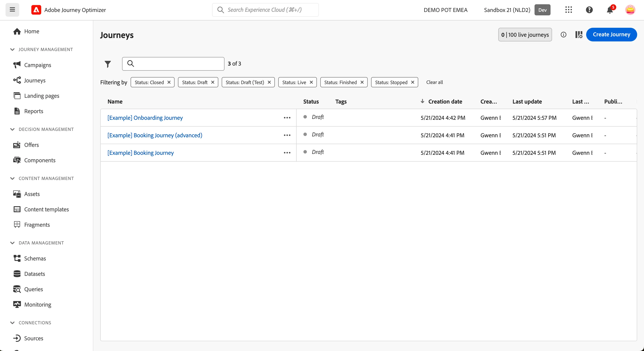
Task: Collapse the Connections section
Action: pos(12,323)
